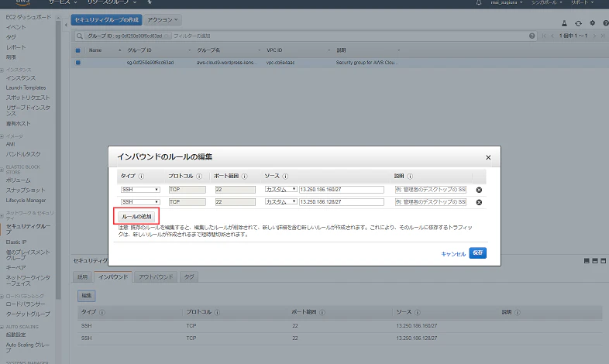This screenshot has width=609, height=364.
Task: Click info icon beside lower table ポート範囲
Action: (322, 312)
